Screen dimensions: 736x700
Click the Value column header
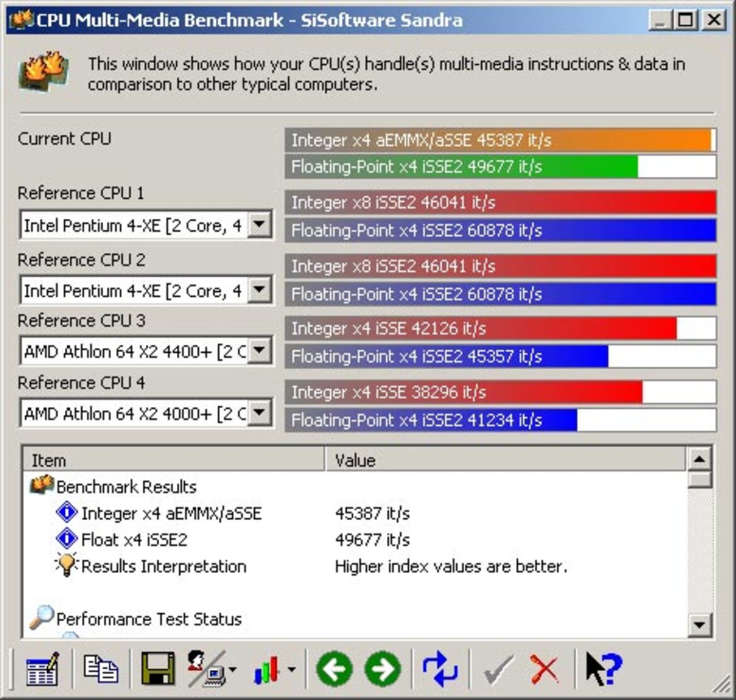(505, 460)
